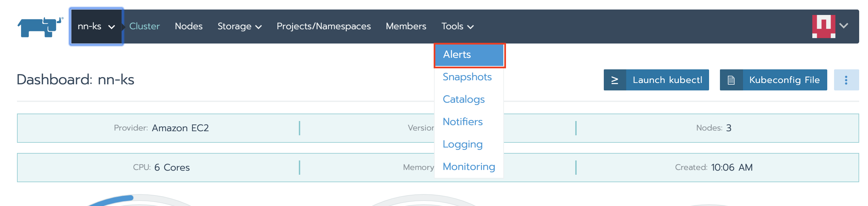Screen dimensions: 868x206
Task: Click the Launch kubectl button
Action: click(667, 80)
